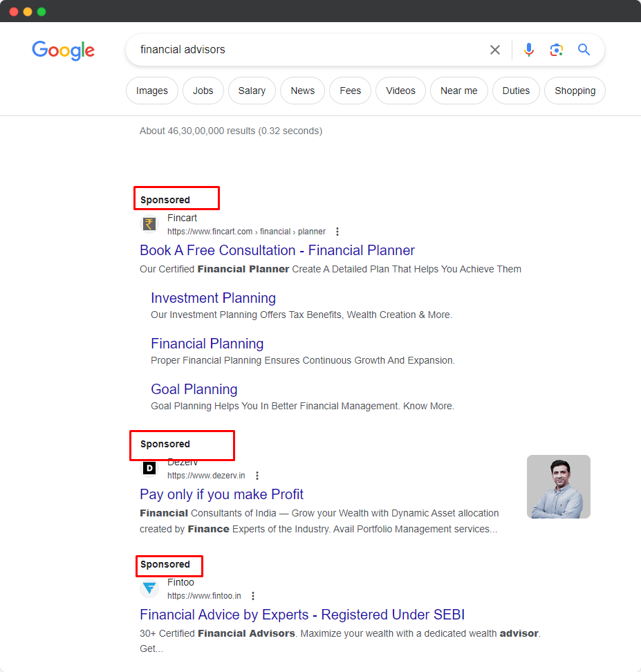Open 'Pay only if you make Profit' ad
The width and height of the screenshot is (641, 672).
(x=221, y=494)
